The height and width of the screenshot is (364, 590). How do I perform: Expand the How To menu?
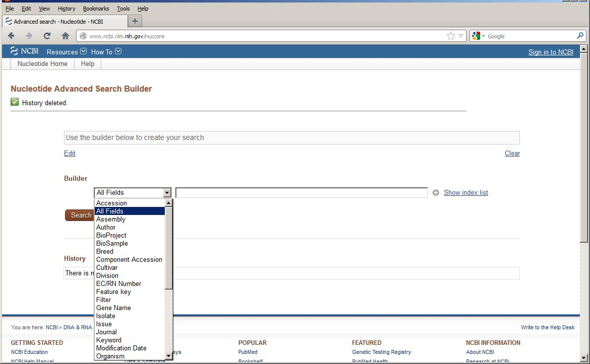tap(106, 51)
